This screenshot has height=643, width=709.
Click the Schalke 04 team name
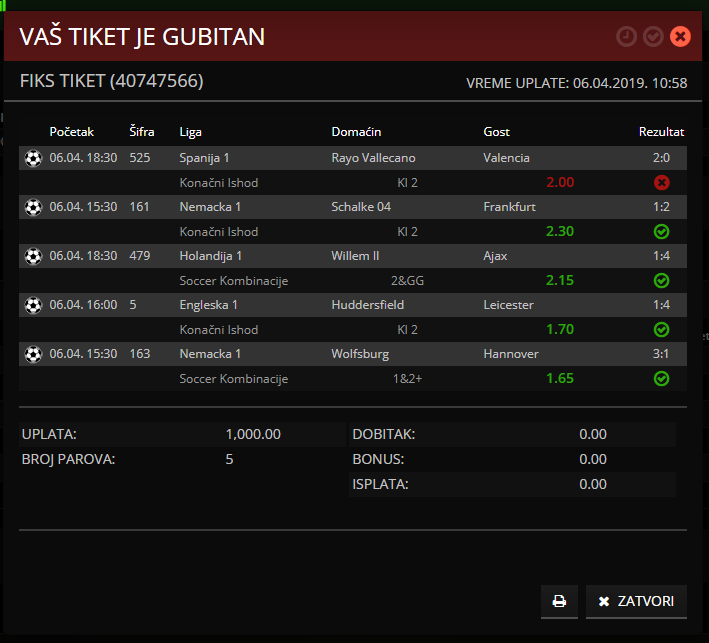coord(361,207)
